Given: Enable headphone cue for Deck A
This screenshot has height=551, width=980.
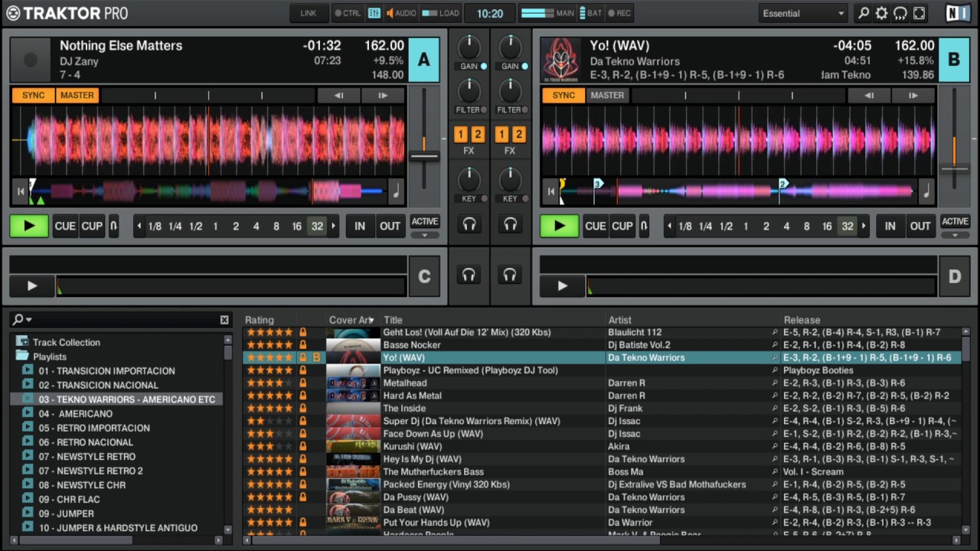Looking at the screenshot, I should coord(469,224).
